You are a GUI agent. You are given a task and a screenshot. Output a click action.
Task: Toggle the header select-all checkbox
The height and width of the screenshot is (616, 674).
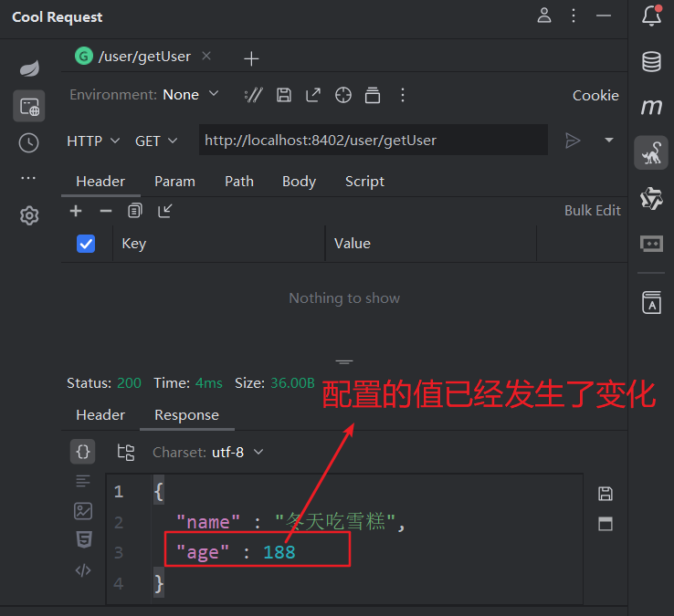coord(86,244)
